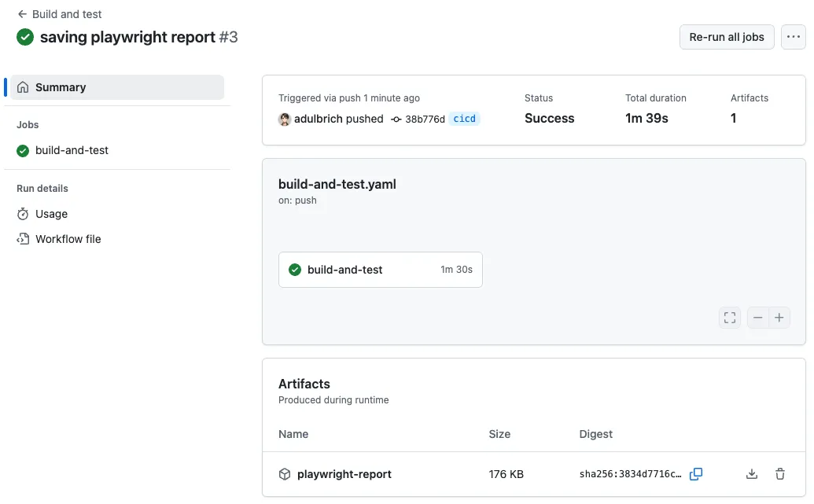The image size is (814, 504).
Task: Open the playwright-report artifact
Action: coord(344,474)
